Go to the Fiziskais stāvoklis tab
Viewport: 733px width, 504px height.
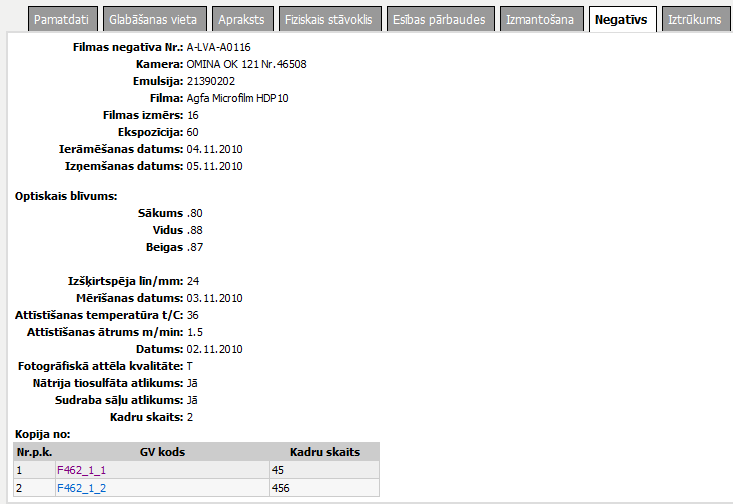pos(326,19)
